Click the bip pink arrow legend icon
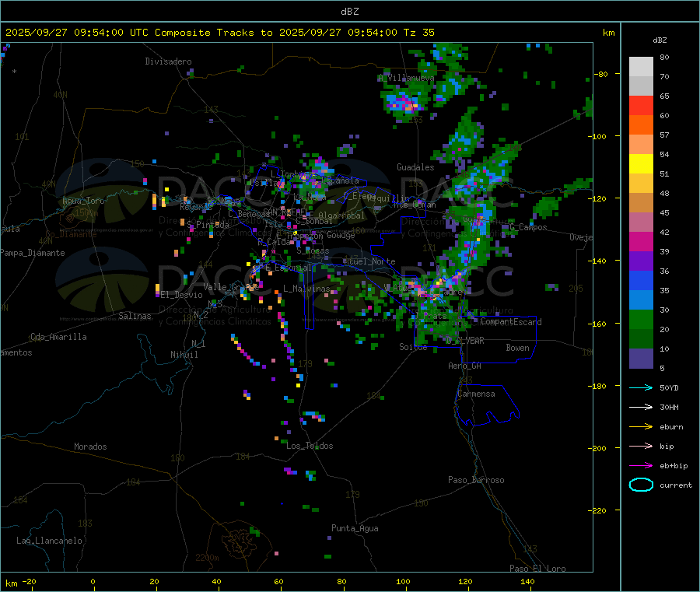Viewport: 700px width, 592px height. coord(641,446)
